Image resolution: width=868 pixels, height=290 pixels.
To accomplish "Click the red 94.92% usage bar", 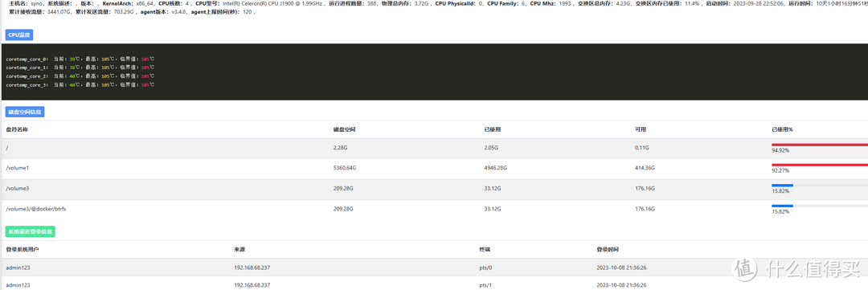I will (x=820, y=145).
